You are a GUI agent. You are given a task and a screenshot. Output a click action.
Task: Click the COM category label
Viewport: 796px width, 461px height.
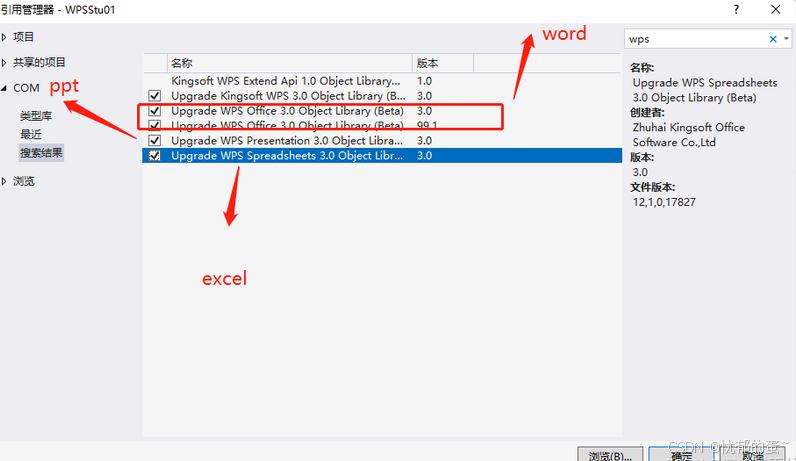coord(26,88)
